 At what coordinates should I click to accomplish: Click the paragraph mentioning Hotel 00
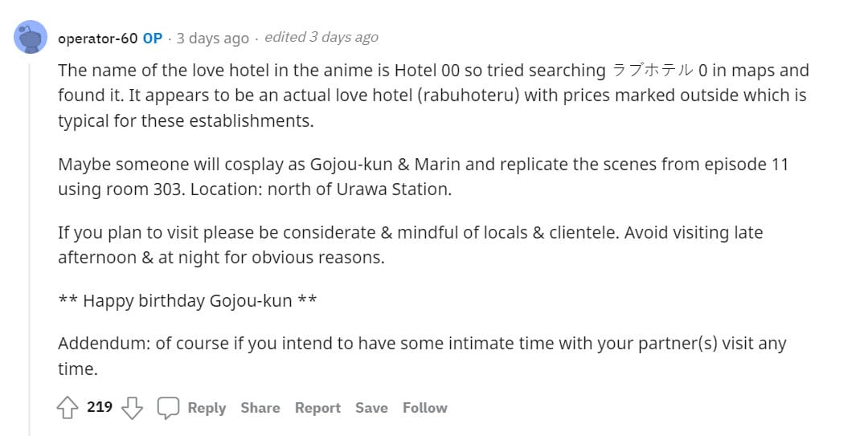click(432, 96)
